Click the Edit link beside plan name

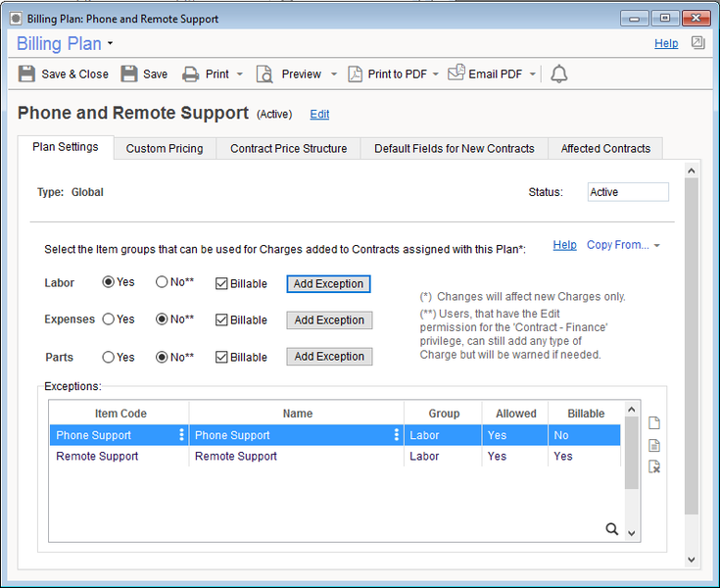319,115
